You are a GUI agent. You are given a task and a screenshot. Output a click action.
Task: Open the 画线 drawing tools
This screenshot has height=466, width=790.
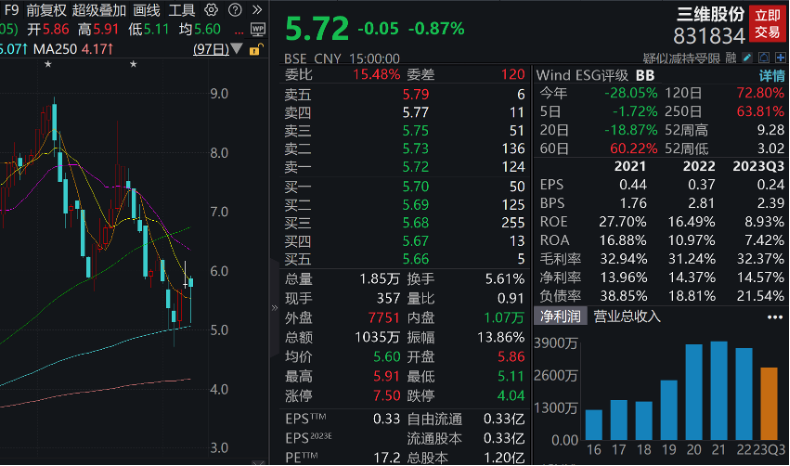click(x=146, y=10)
